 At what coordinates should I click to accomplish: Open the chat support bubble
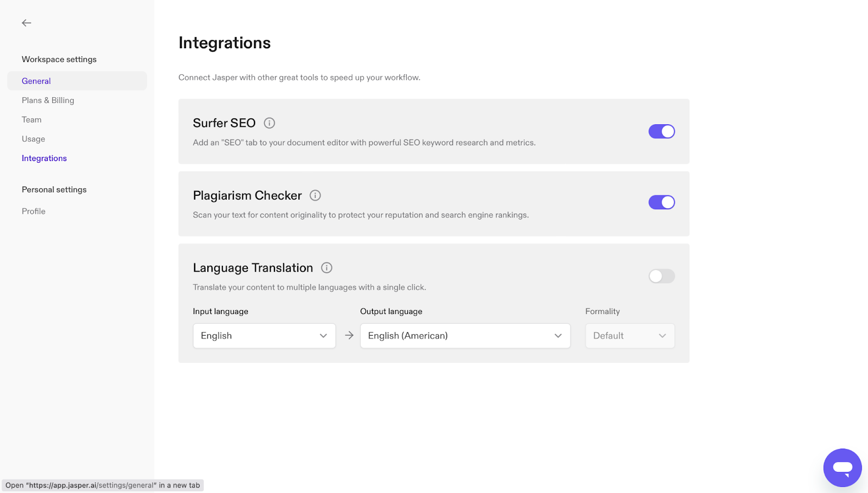pos(843,468)
